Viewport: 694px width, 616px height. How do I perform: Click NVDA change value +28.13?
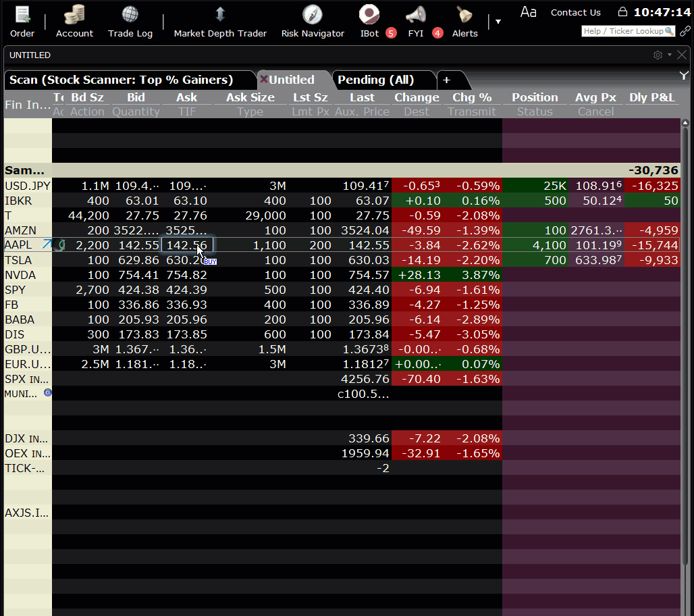tap(419, 275)
